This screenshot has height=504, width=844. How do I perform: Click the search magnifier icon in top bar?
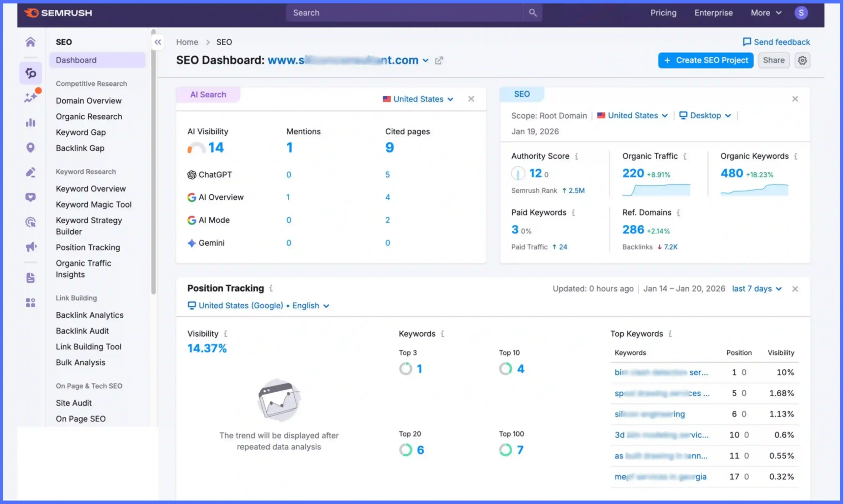pyautogui.click(x=532, y=13)
